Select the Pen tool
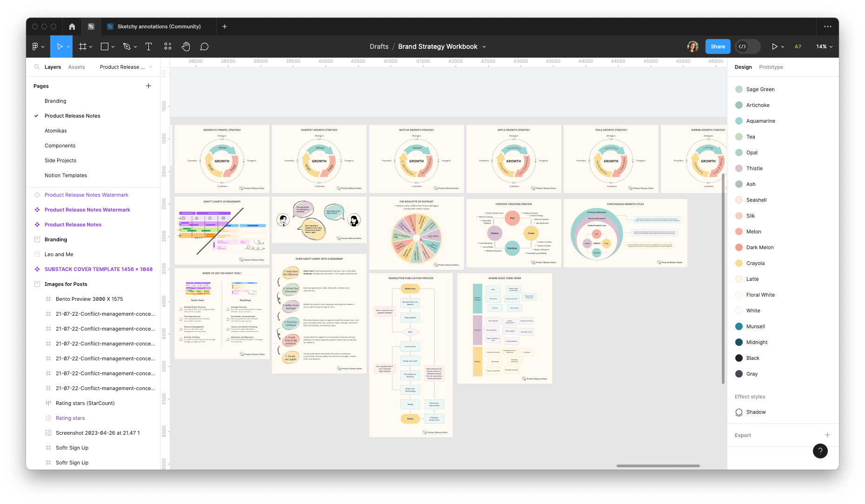Image resolution: width=865 pixels, height=504 pixels. pos(126,46)
